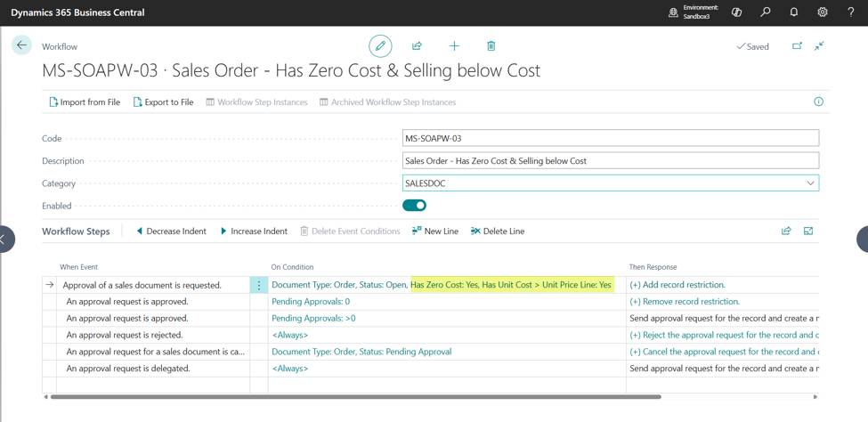Add a new workflow with plus icon

454,46
